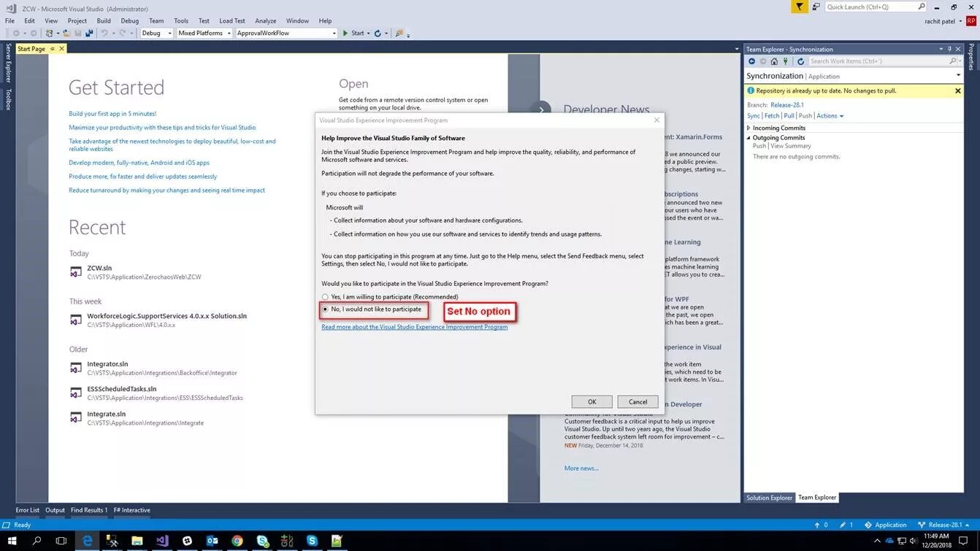Close the Start Page tab
The width and height of the screenshot is (980, 551).
point(61,49)
